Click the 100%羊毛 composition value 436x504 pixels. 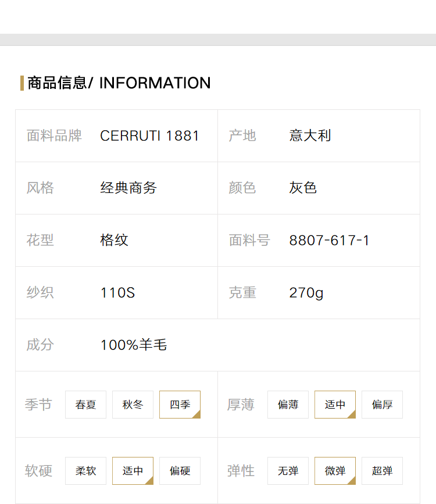tap(134, 345)
